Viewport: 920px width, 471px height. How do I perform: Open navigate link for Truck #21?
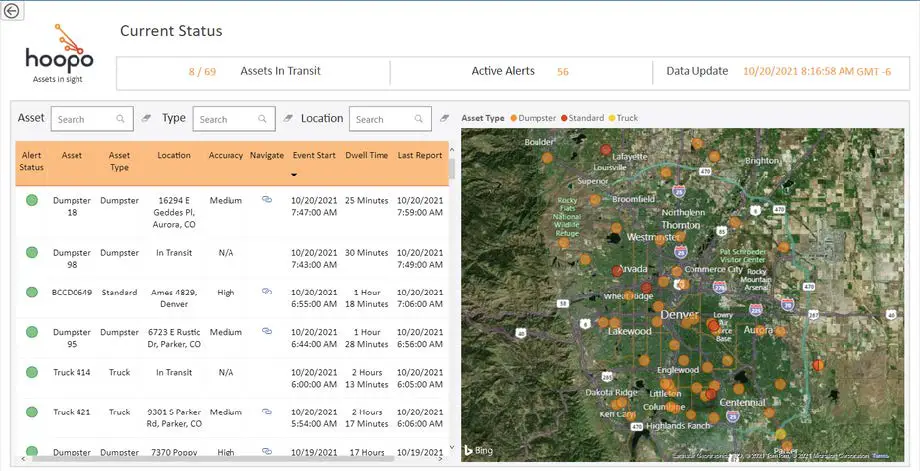click(x=267, y=412)
